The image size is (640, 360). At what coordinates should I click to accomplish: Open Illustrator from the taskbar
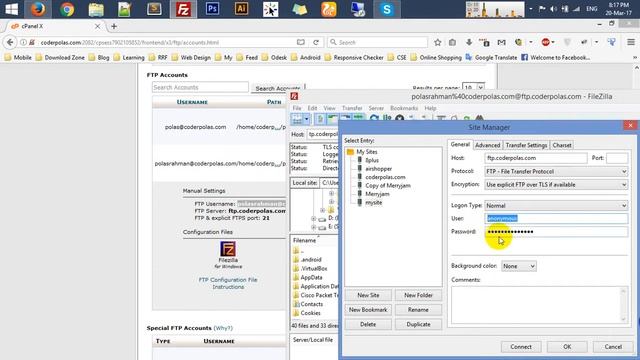pyautogui.click(x=241, y=9)
